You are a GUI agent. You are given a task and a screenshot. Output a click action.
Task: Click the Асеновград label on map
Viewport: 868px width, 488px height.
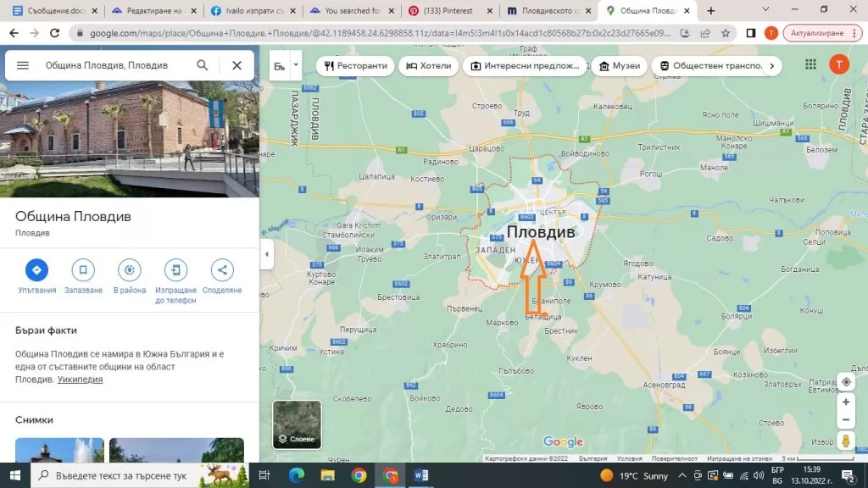[664, 385]
